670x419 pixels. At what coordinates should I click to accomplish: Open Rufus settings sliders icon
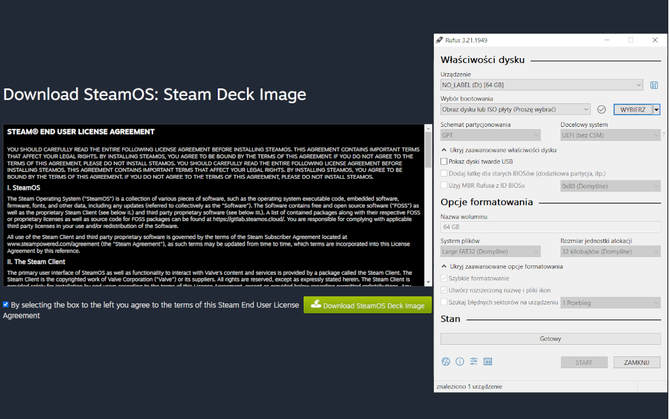pos(474,362)
